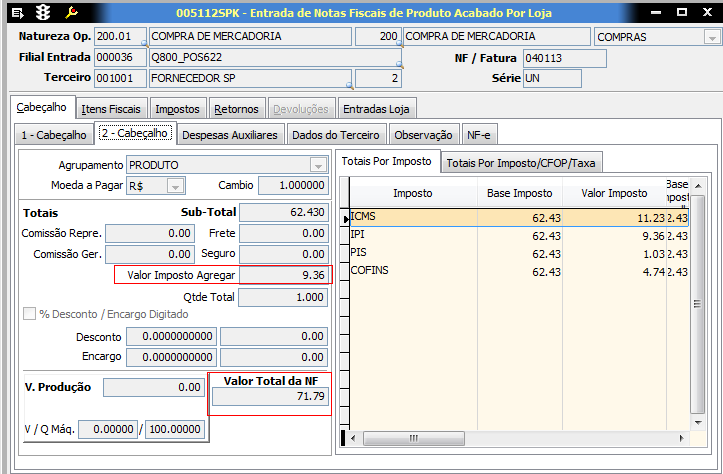This screenshot has height=474, width=723.
Task: Click the Qtde Total field 1.000
Action: pos(283,297)
